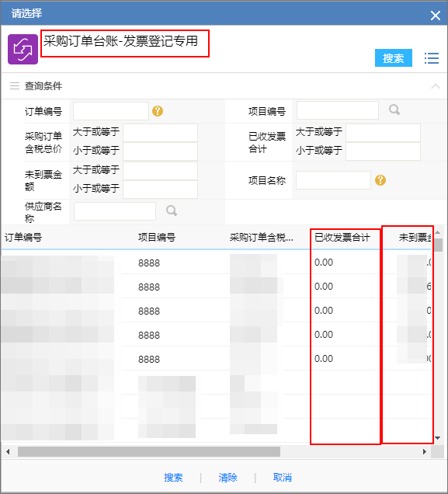Viewport: 448px width, 494px height.
Task: Click the magnifier icon beside 项目编号 field
Action: click(x=394, y=110)
